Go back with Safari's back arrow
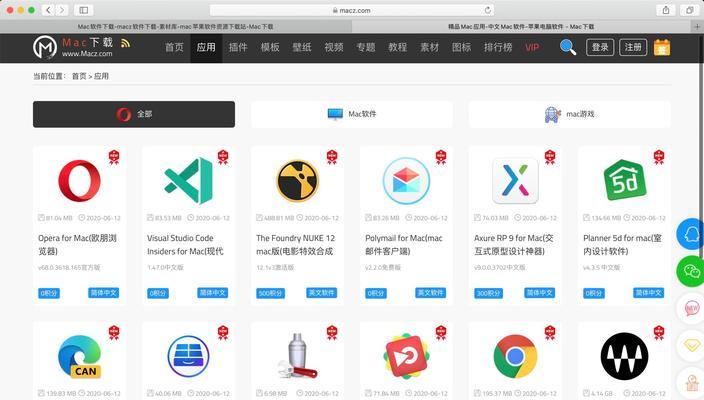This screenshot has height=400, width=704. pos(48,10)
